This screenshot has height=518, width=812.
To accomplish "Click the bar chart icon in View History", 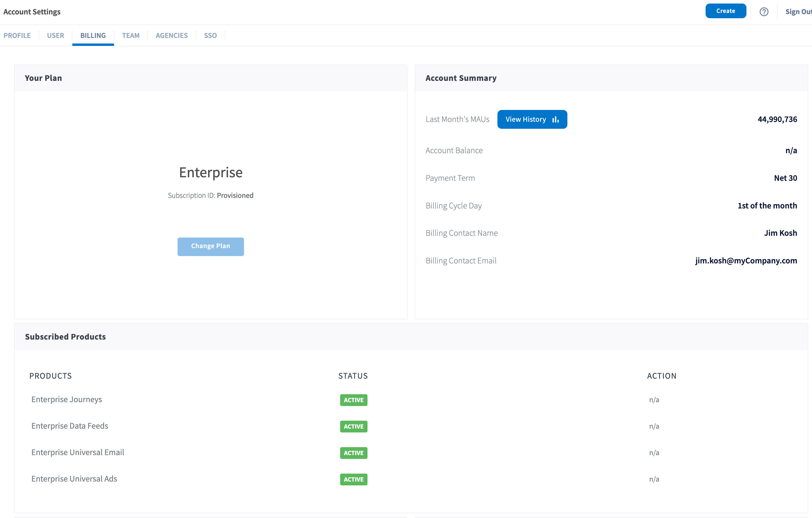I will tap(555, 119).
